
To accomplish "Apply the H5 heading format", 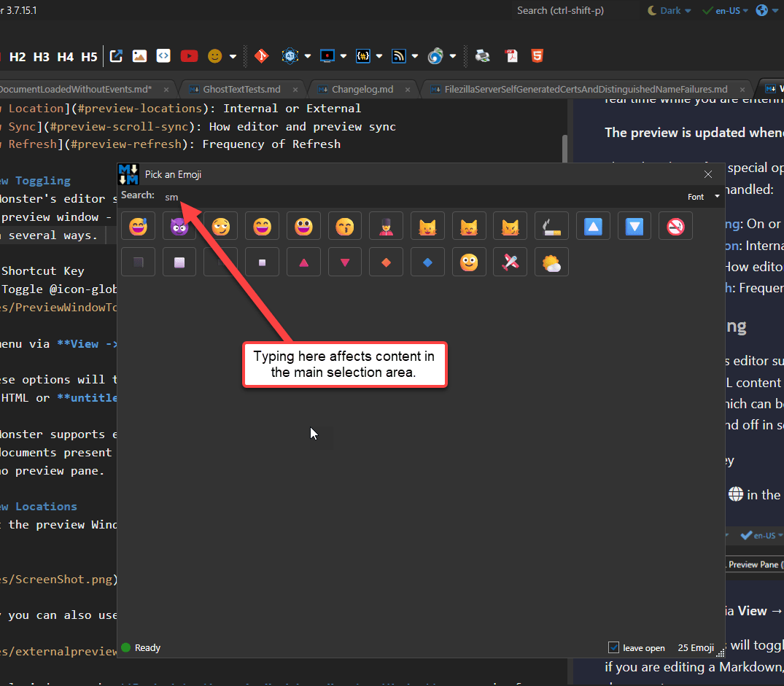I will point(90,56).
